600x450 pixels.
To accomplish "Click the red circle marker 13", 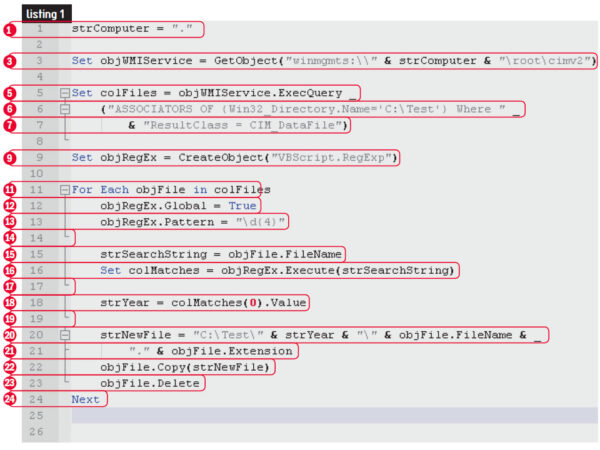I will [9, 222].
